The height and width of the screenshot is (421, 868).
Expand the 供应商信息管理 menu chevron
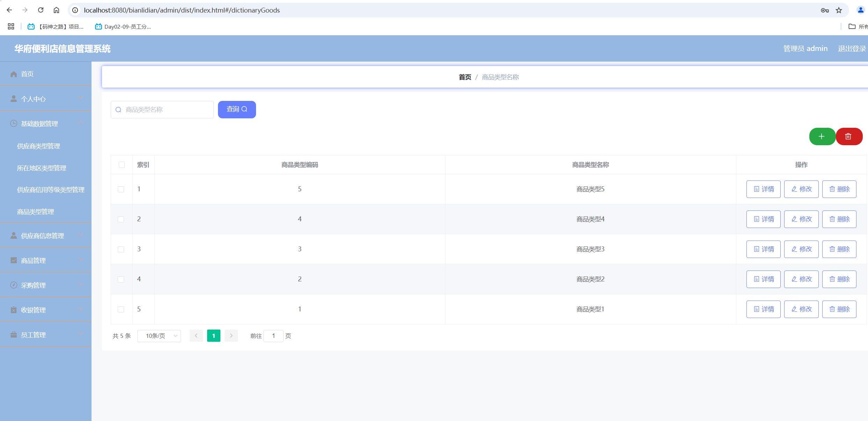coord(81,235)
